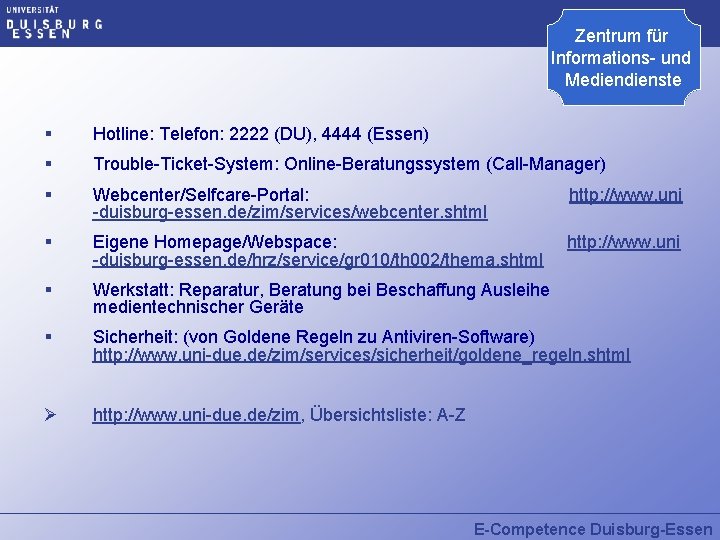Open the thema.shtml homepage/webspace link

point(318,260)
